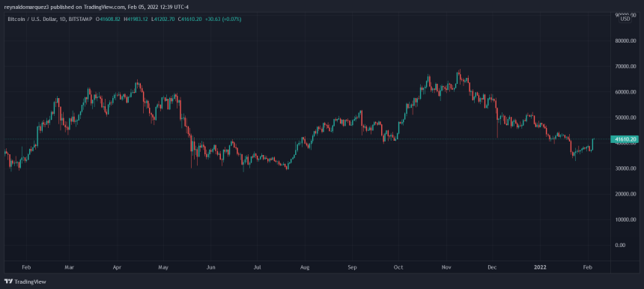Click the Feb label preceding Mar
This screenshot has width=644, height=289.
click(x=26, y=267)
